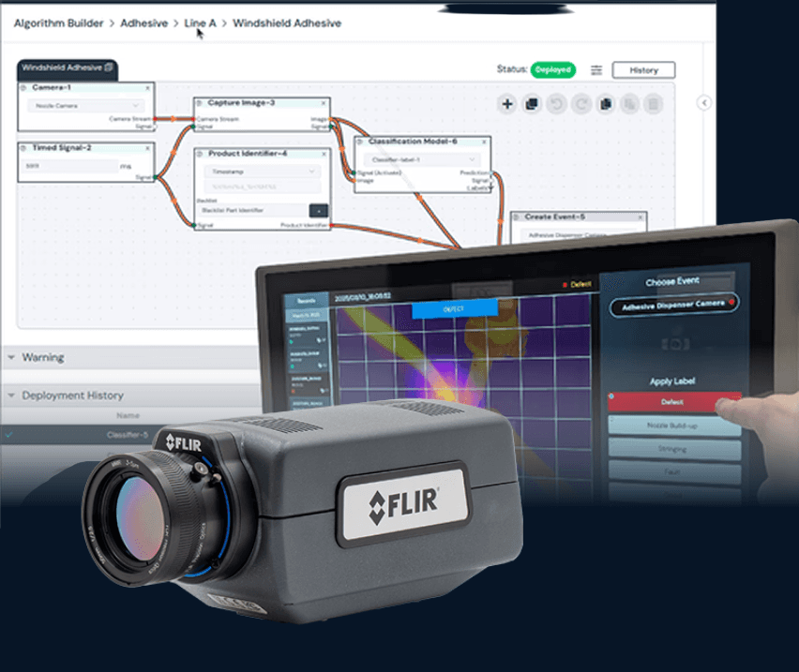The height and width of the screenshot is (672, 799).
Task: Click the dark blacklist add button
Action: point(319,211)
